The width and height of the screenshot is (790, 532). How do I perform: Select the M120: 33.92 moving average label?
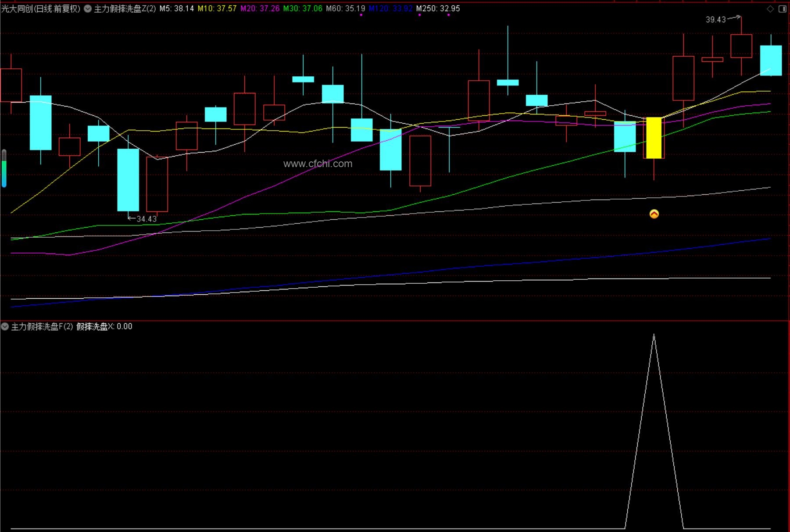390,9
